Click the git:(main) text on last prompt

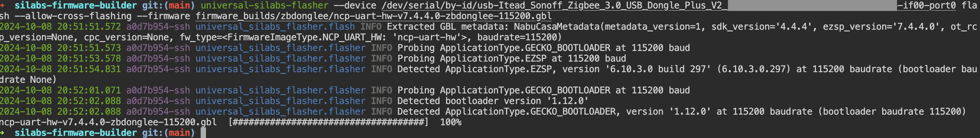[x=168, y=133]
